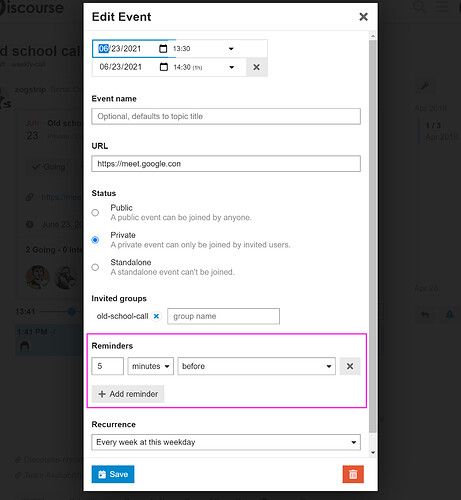This screenshot has height=500, width=461.
Task: Save the event
Action: tap(113, 474)
